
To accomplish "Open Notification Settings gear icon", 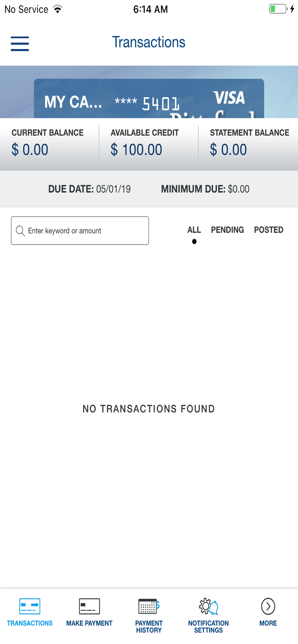I will point(208,606).
